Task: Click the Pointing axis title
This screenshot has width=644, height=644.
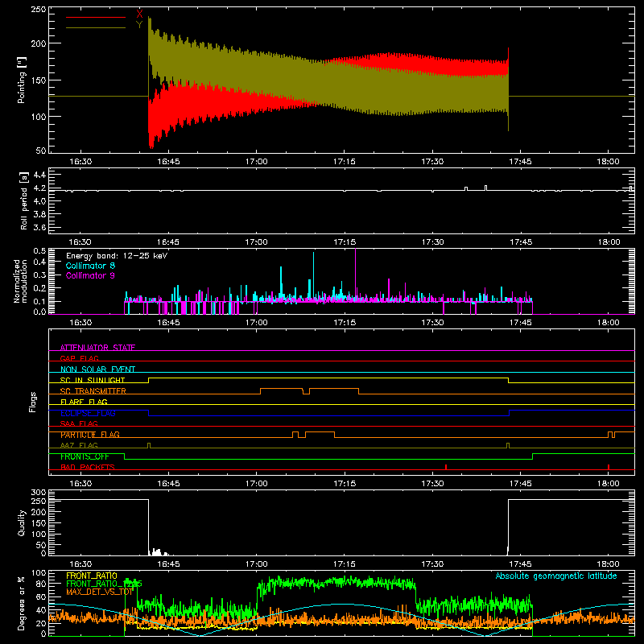Action: (x=22, y=80)
